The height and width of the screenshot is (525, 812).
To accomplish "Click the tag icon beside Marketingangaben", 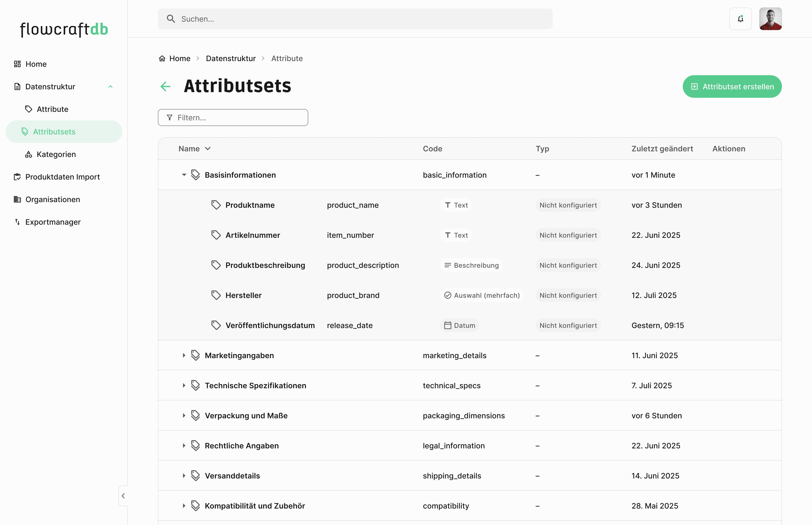I will click(x=195, y=355).
